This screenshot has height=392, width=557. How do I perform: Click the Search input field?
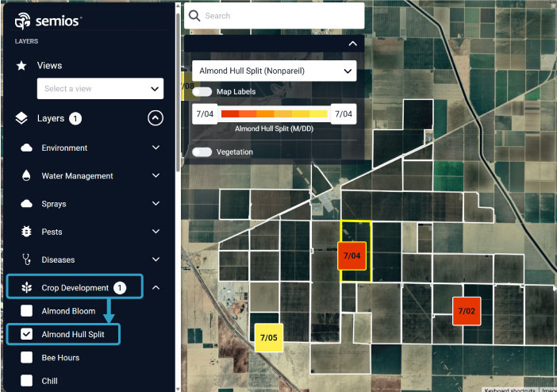click(x=275, y=16)
